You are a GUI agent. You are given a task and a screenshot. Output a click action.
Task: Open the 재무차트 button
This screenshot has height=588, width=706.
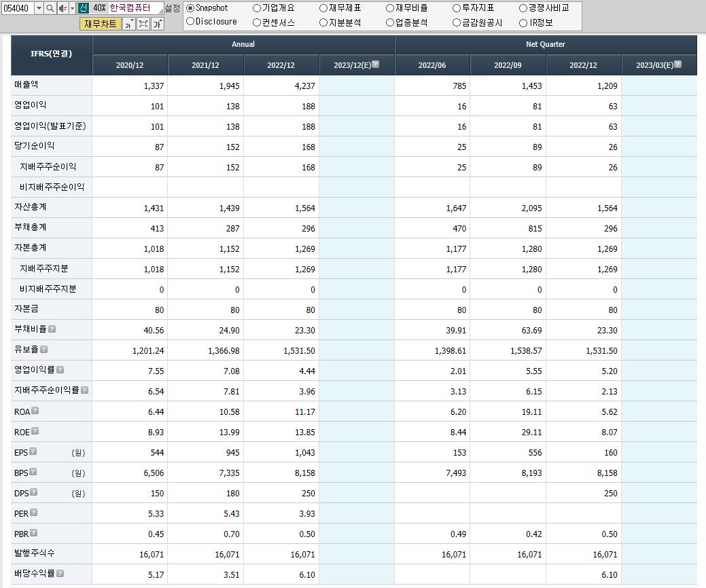pyautogui.click(x=101, y=23)
